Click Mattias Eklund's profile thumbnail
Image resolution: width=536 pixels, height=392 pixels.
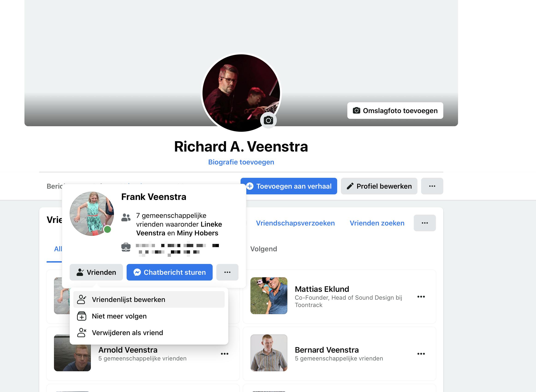(269, 296)
